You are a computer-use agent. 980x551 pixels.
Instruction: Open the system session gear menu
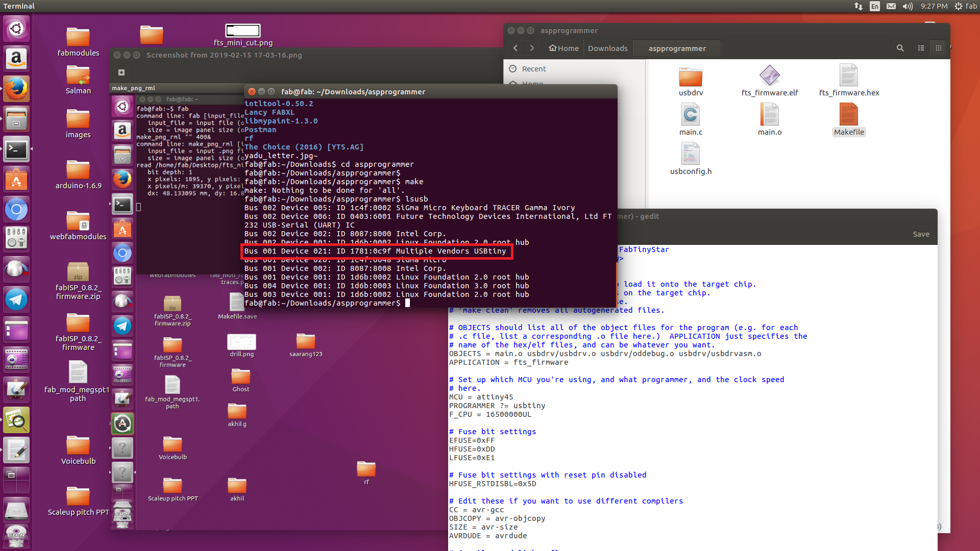coord(959,6)
